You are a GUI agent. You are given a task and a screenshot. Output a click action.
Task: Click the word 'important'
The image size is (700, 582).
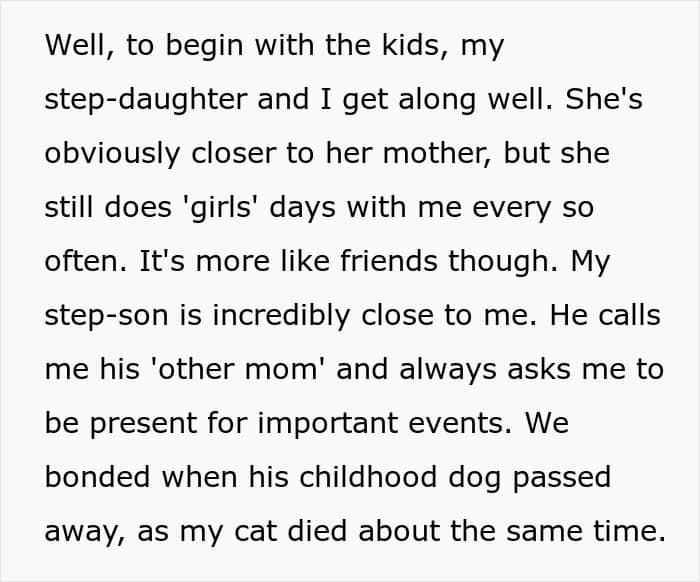(328, 424)
